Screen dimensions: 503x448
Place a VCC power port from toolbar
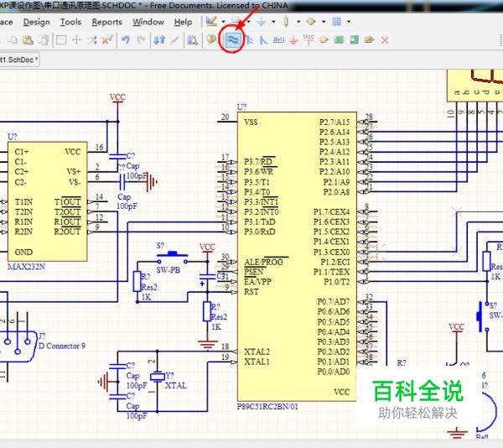click(x=309, y=39)
